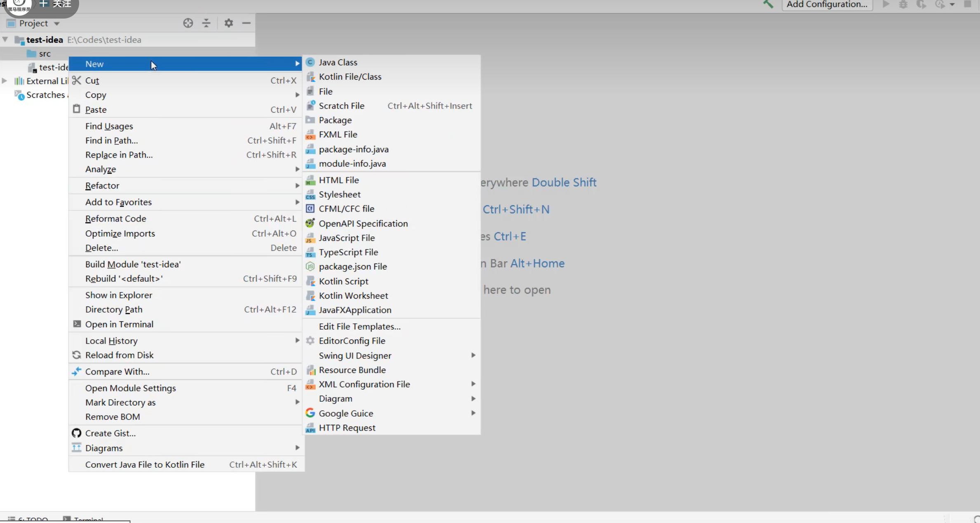980x523 pixels.
Task: Click the collapse all icon in Project panel
Action: point(206,23)
